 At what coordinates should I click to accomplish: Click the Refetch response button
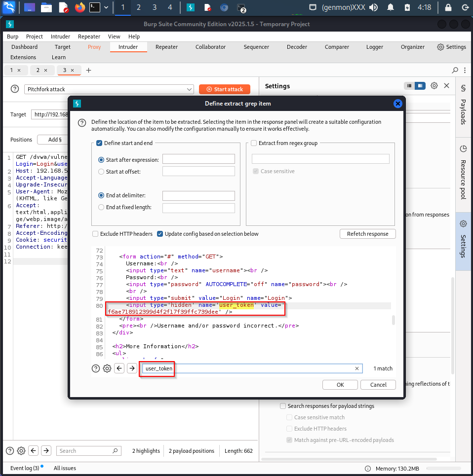(367, 234)
